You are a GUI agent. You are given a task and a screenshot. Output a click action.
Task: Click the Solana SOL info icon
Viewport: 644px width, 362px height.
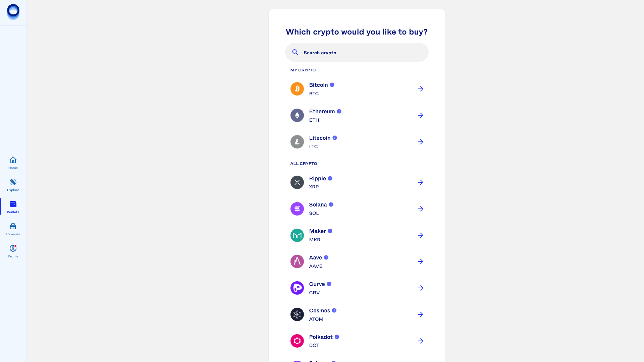coord(331,205)
